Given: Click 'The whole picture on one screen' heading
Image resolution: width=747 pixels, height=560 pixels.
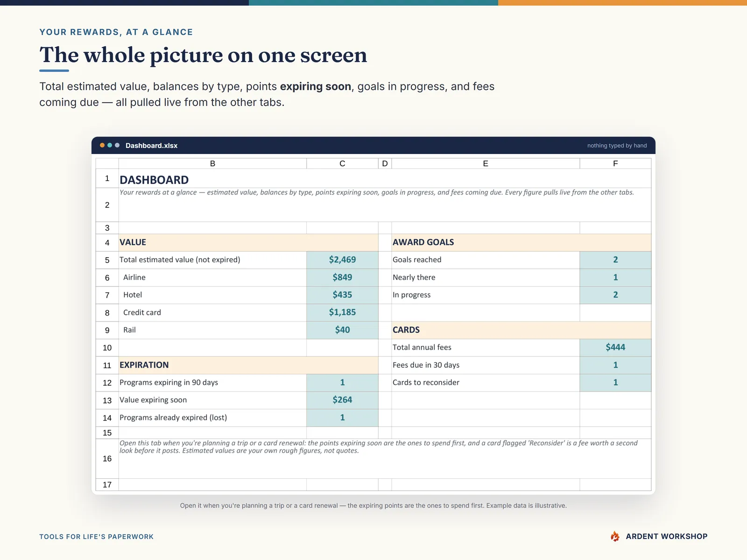Looking at the screenshot, I should coord(203,55).
